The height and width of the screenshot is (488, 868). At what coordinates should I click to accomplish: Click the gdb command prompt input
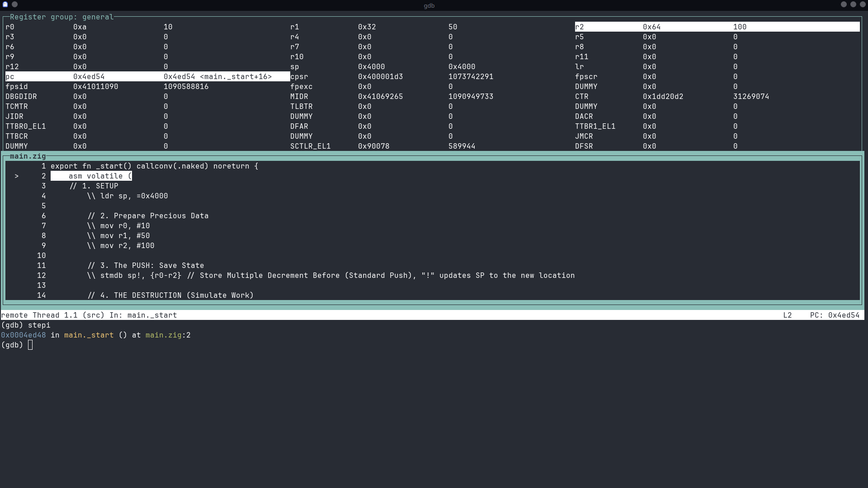(30, 345)
